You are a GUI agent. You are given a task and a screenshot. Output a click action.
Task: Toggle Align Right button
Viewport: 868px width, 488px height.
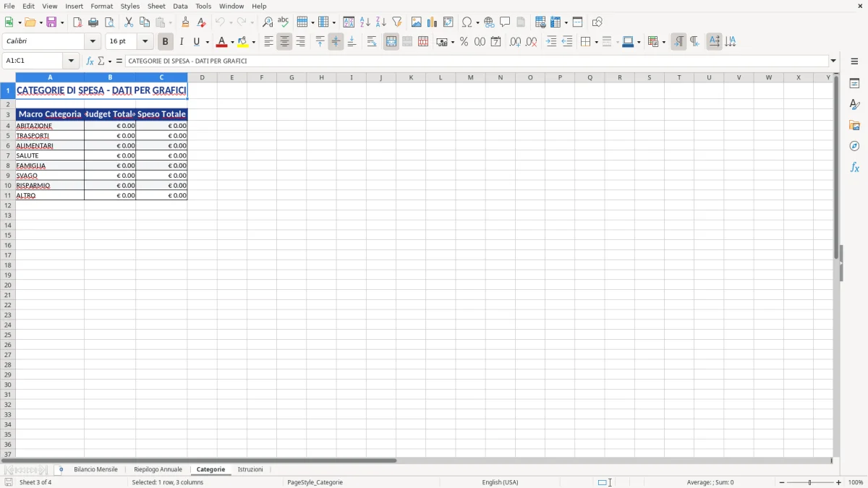point(300,42)
